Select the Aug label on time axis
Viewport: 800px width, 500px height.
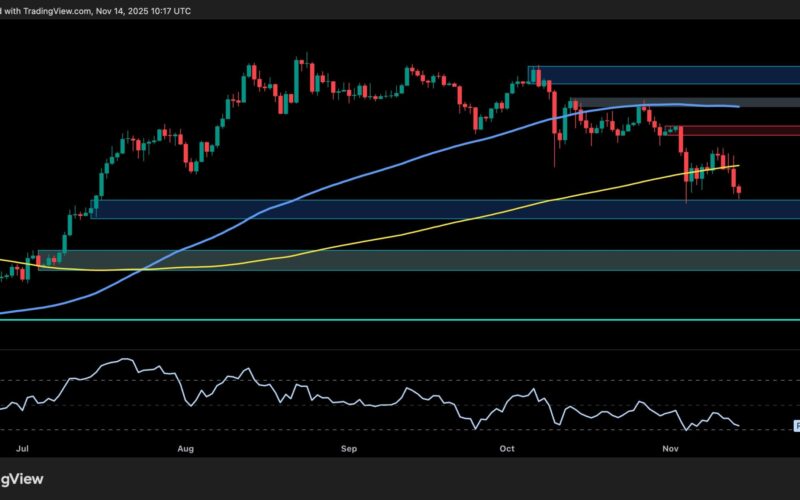pyautogui.click(x=185, y=449)
